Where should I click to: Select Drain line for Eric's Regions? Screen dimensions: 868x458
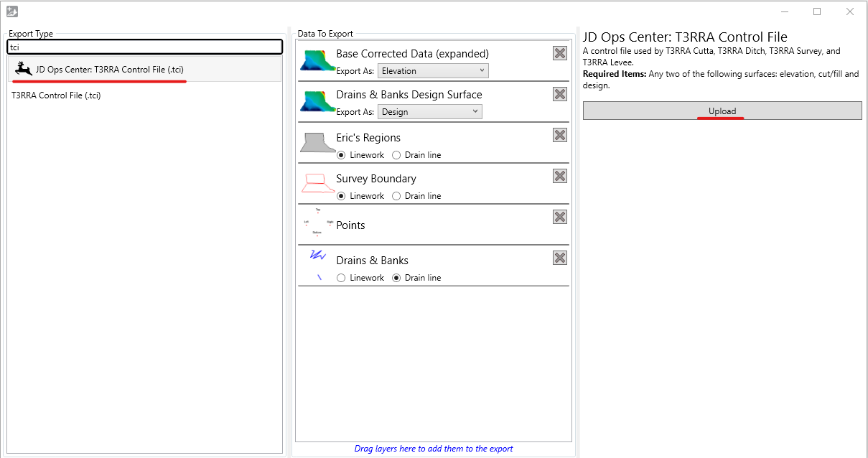(396, 155)
